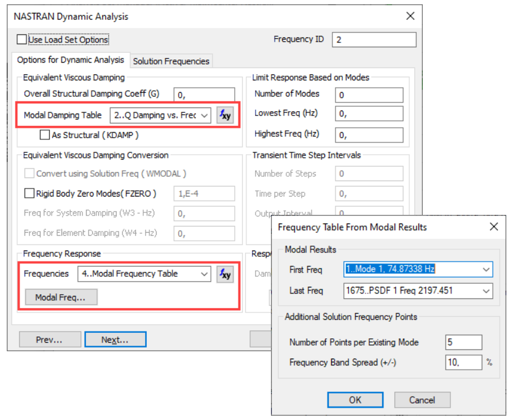Open function editor beside Modal Damping Table
Image resolution: width=510 pixels, height=420 pixels.
225,115
